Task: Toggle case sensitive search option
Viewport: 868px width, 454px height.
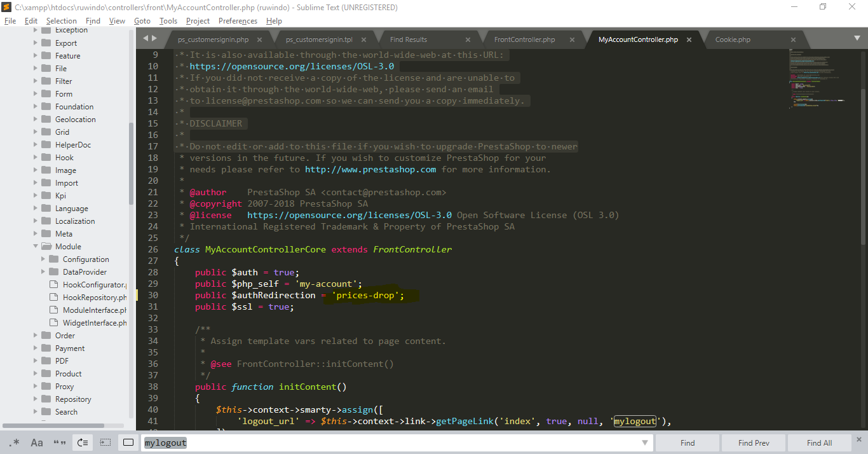Action: [37, 443]
